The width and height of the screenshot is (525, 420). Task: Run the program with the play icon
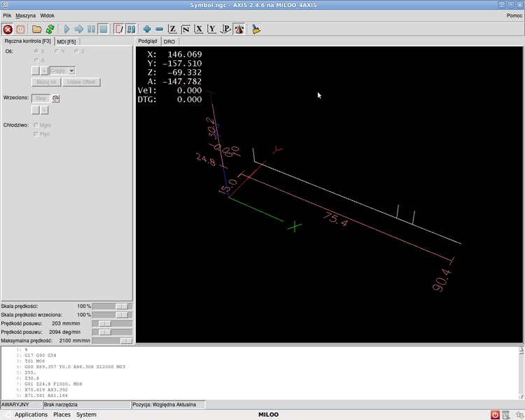click(66, 29)
